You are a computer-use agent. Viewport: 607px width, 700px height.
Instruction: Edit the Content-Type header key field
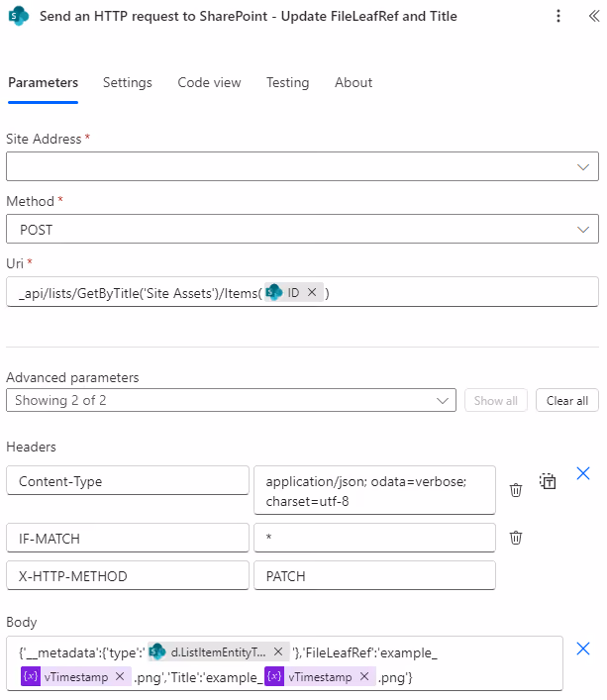point(128,480)
